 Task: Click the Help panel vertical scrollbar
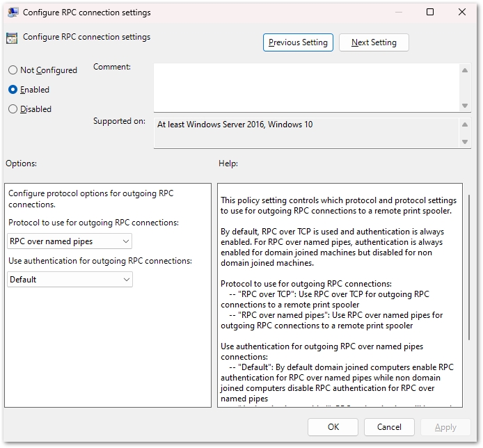click(469, 267)
